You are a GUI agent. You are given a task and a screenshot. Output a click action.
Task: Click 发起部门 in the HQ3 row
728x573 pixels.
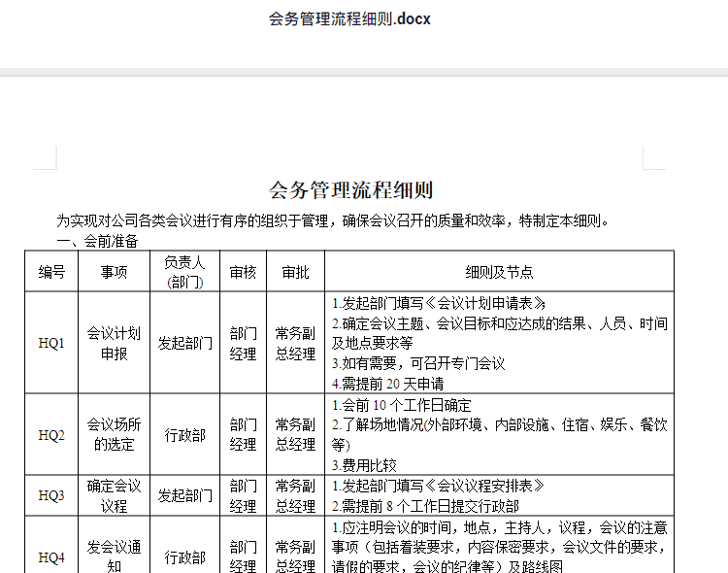point(184,495)
